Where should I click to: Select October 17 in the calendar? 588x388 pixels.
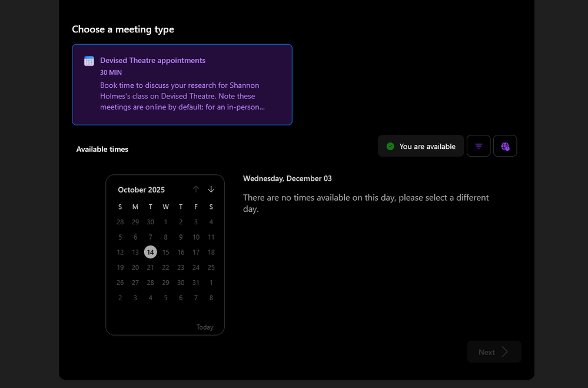pos(196,252)
